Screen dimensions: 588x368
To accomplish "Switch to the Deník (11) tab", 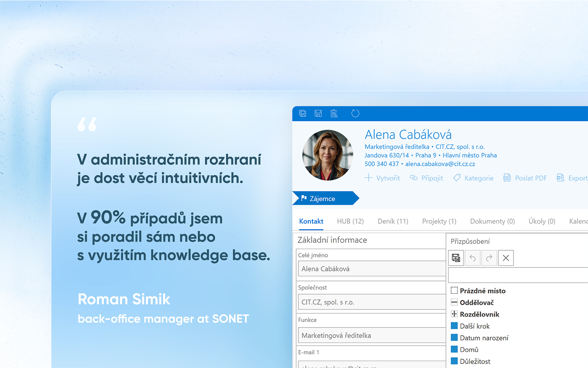I will 393,221.
